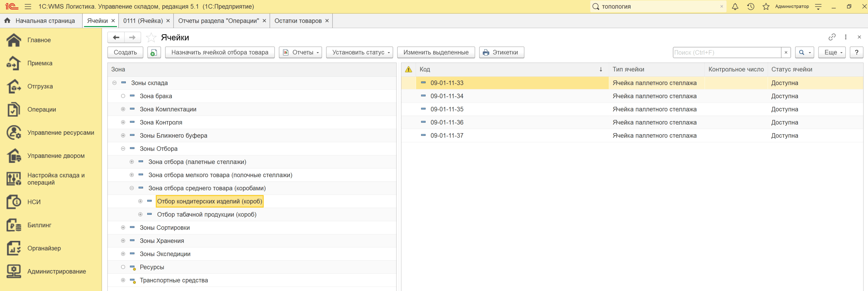Click the warning column header icon

point(409,69)
